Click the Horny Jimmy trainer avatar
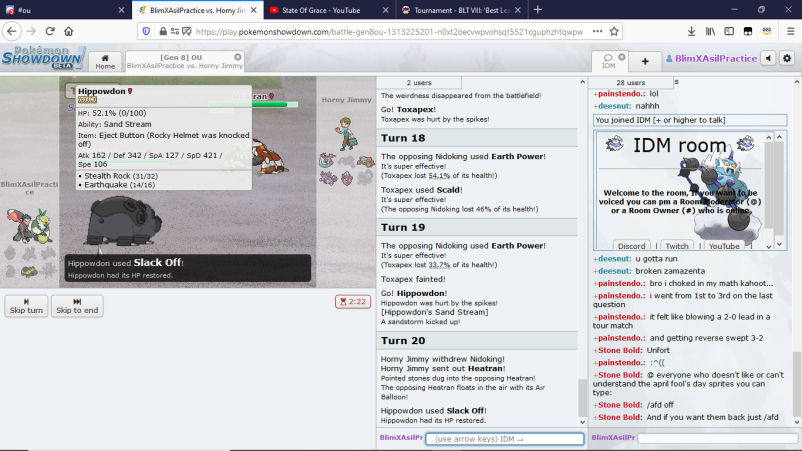The image size is (802, 451). (346, 133)
